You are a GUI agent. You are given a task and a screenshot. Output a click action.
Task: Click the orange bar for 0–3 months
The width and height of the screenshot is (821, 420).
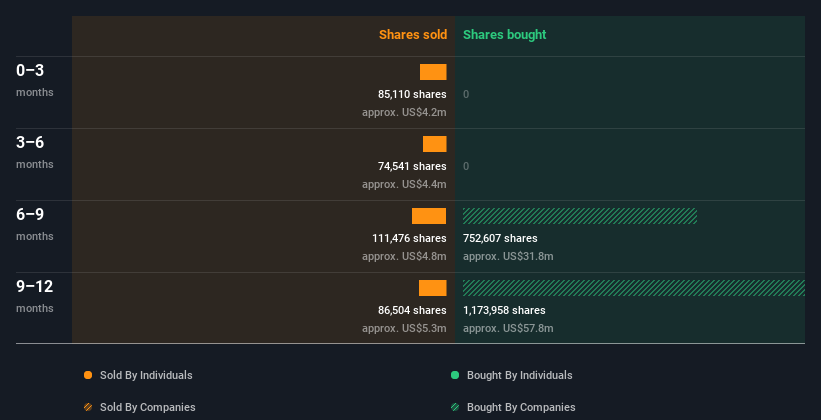pyautogui.click(x=433, y=72)
